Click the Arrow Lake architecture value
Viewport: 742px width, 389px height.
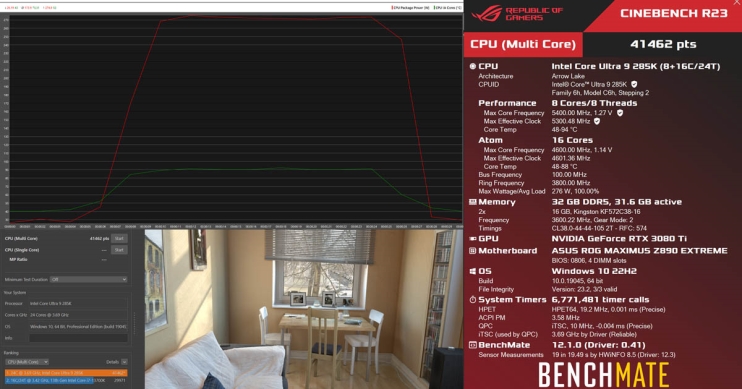[568, 76]
